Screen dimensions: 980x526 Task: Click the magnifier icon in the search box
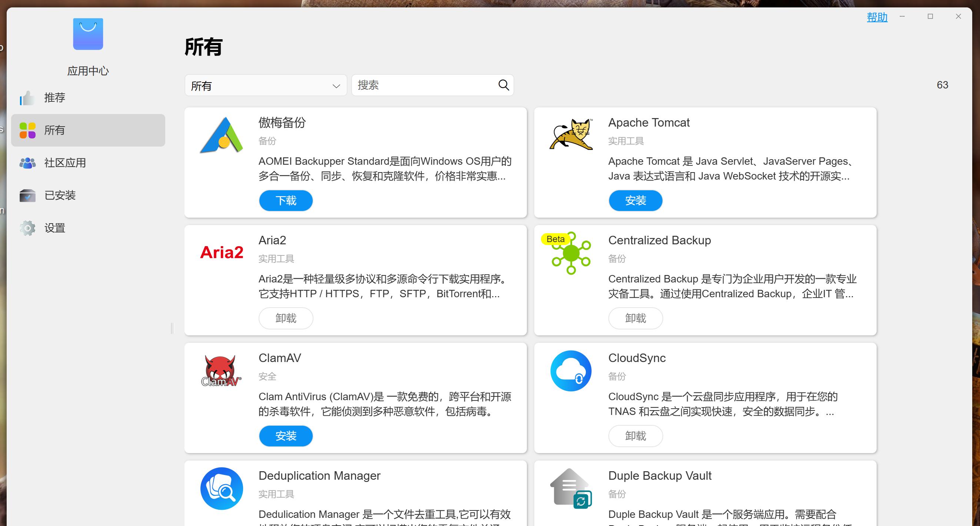click(504, 85)
